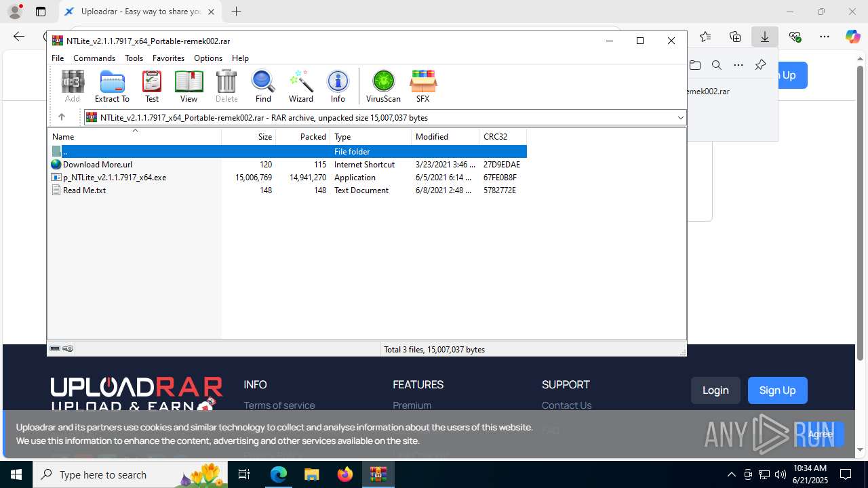Click the Uploadrar footer logo

136,394
